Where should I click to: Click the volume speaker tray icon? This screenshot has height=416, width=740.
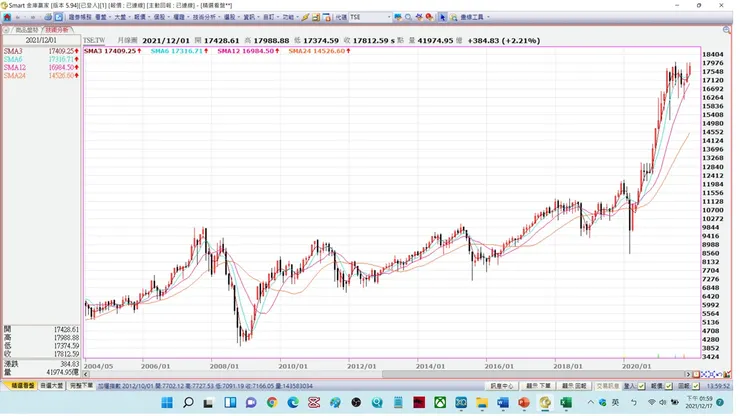tap(663, 402)
